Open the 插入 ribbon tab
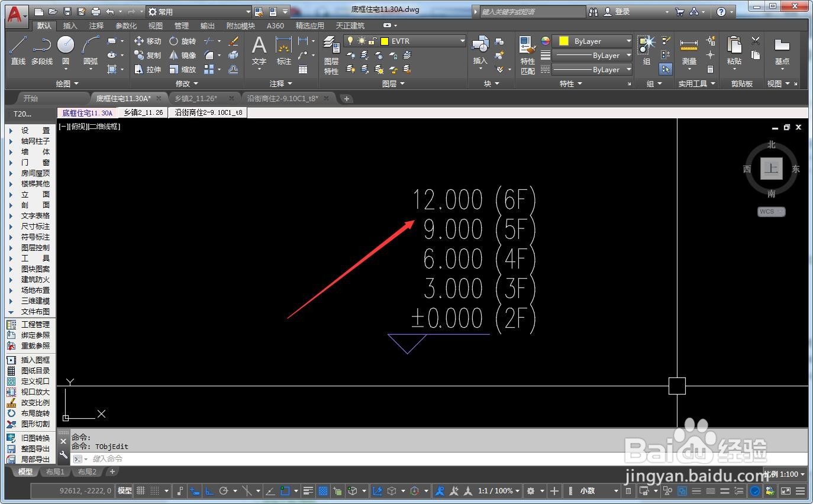Image resolution: width=813 pixels, height=504 pixels. [70, 25]
